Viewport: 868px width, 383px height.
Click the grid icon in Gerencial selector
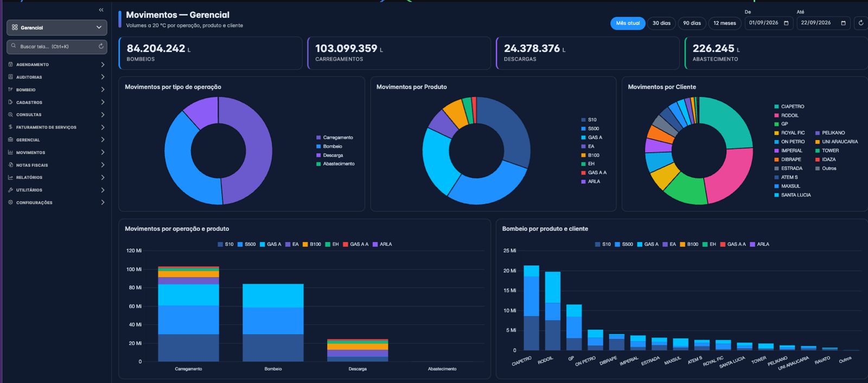15,27
